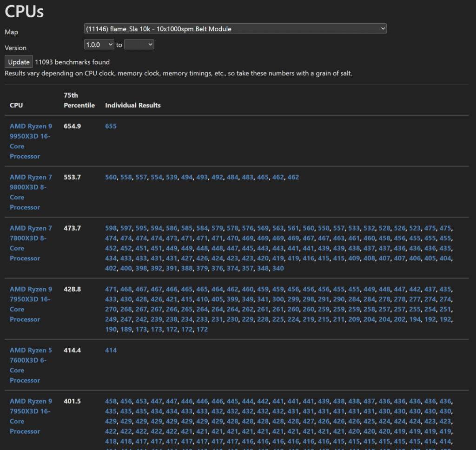Viewport: 476px width, 450px height.
Task: Open the 586 individual result
Action: pyautogui.click(x=172, y=228)
